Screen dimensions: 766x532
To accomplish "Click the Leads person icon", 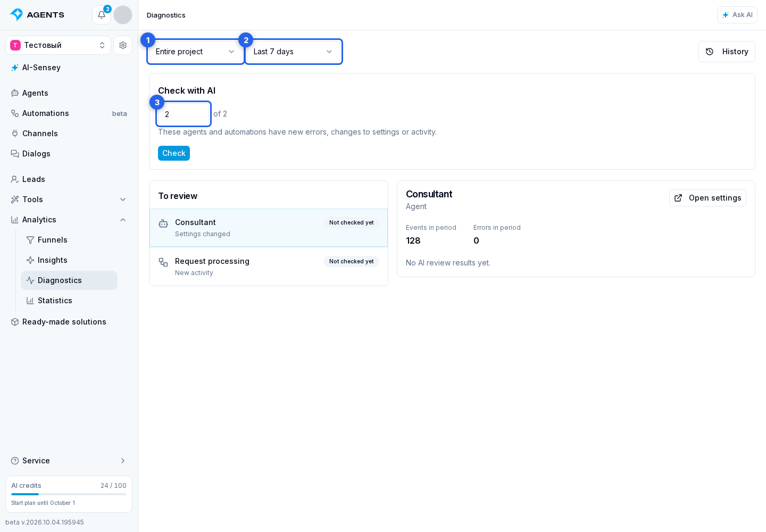I will [x=15, y=179].
